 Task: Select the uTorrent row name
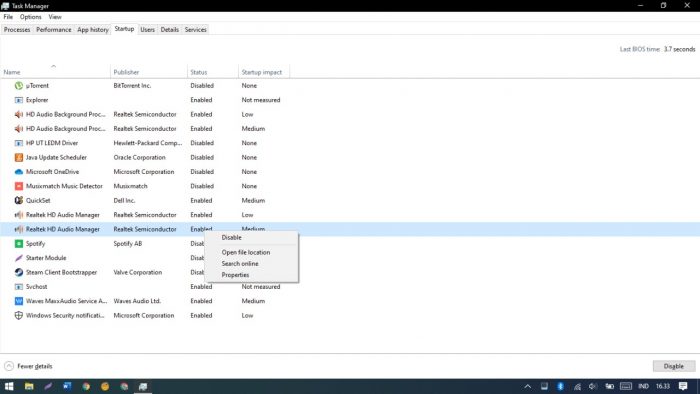(x=37, y=86)
